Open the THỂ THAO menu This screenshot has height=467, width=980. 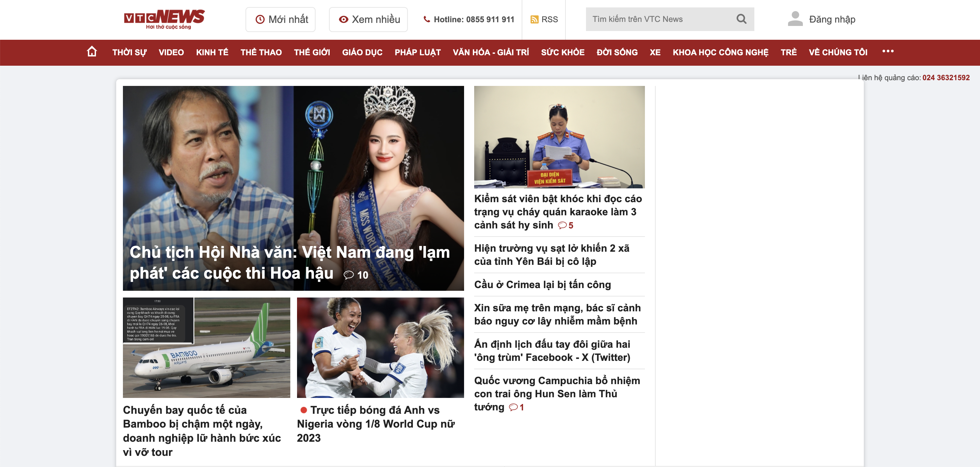coord(261,53)
